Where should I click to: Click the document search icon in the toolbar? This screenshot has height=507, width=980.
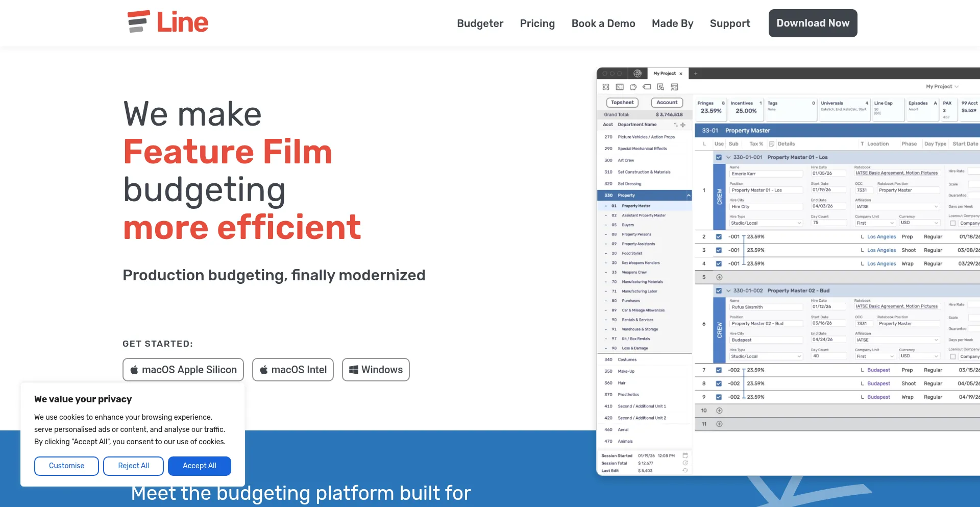click(660, 87)
